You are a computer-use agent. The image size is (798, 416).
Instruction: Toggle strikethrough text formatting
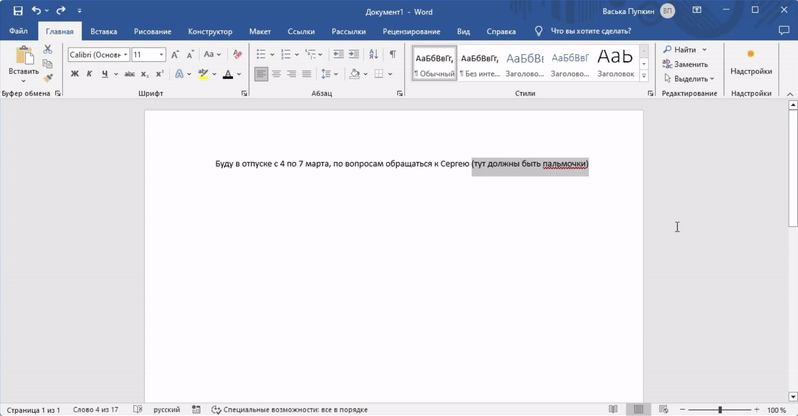point(128,74)
